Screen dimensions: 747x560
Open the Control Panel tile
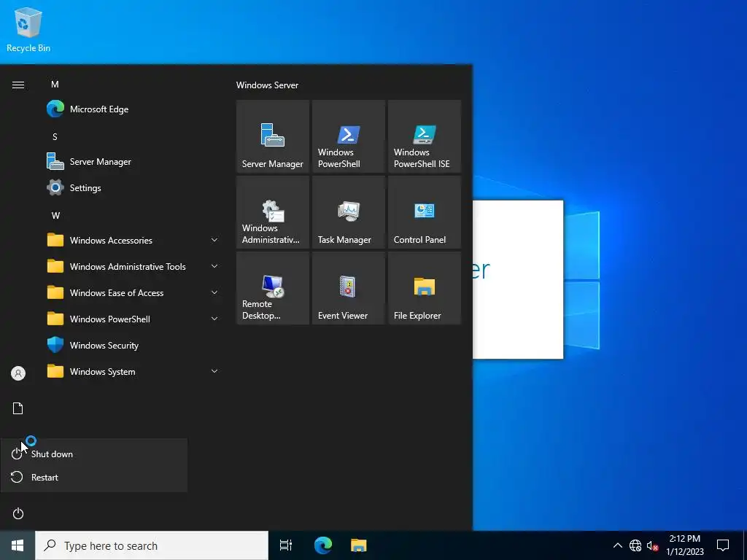click(x=425, y=212)
